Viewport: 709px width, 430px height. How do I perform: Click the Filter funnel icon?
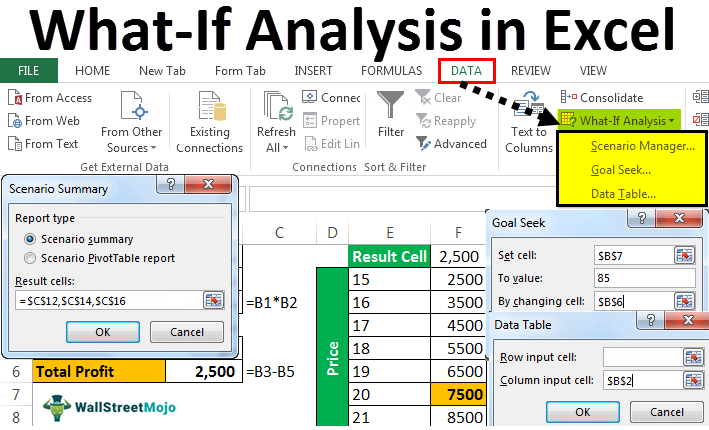tap(390, 106)
